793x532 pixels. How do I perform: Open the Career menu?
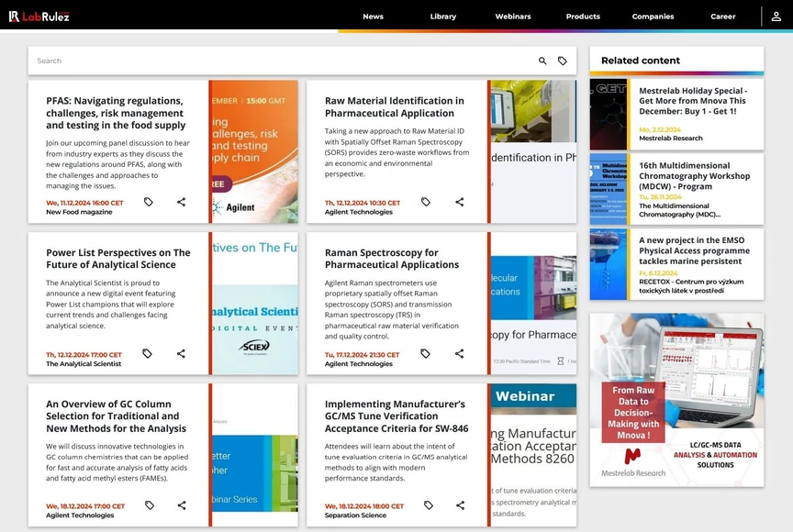click(x=722, y=17)
